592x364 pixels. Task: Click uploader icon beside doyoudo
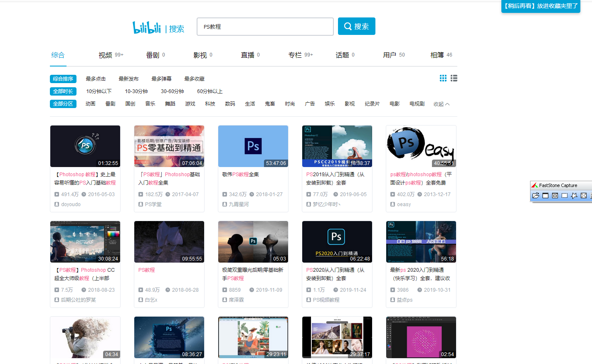(x=57, y=204)
